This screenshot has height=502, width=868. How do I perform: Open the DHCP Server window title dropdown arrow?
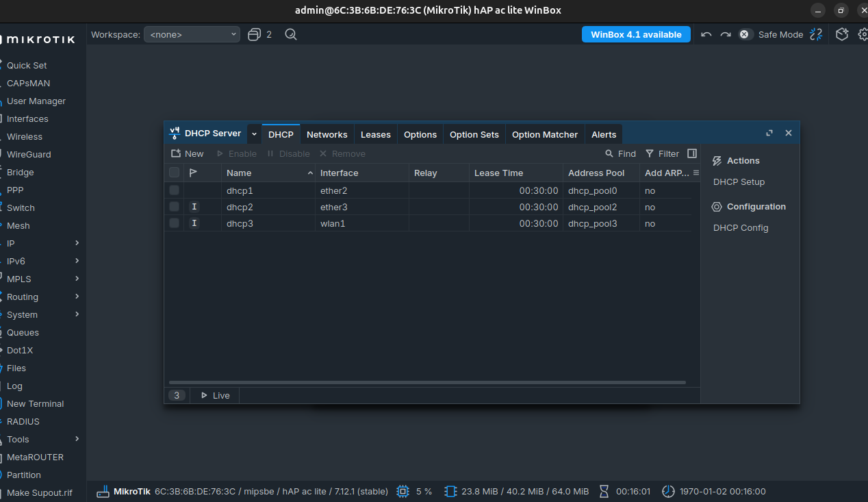[254, 134]
